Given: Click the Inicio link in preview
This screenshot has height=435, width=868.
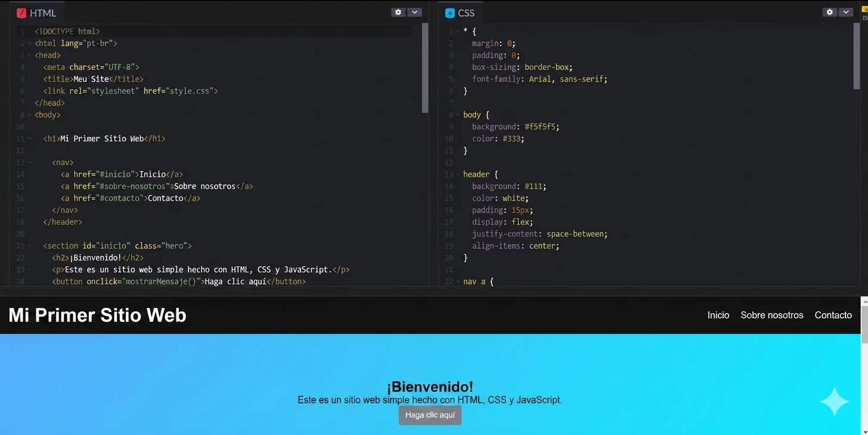Looking at the screenshot, I should point(718,315).
